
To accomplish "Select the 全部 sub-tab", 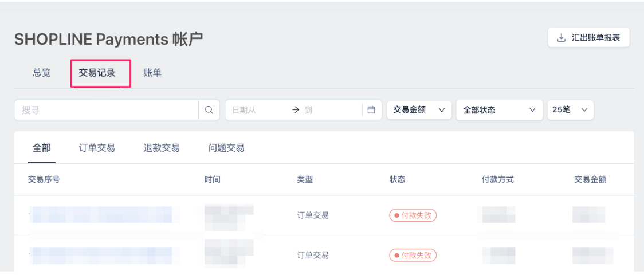I will 42,148.
